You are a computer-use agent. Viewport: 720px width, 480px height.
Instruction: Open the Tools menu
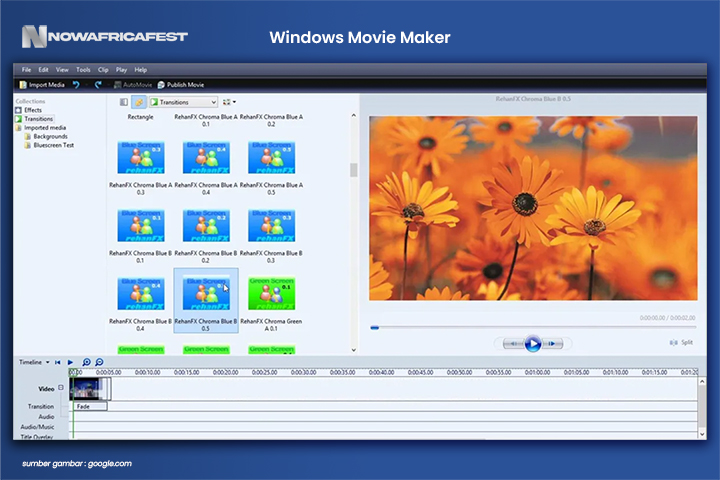tap(83, 70)
